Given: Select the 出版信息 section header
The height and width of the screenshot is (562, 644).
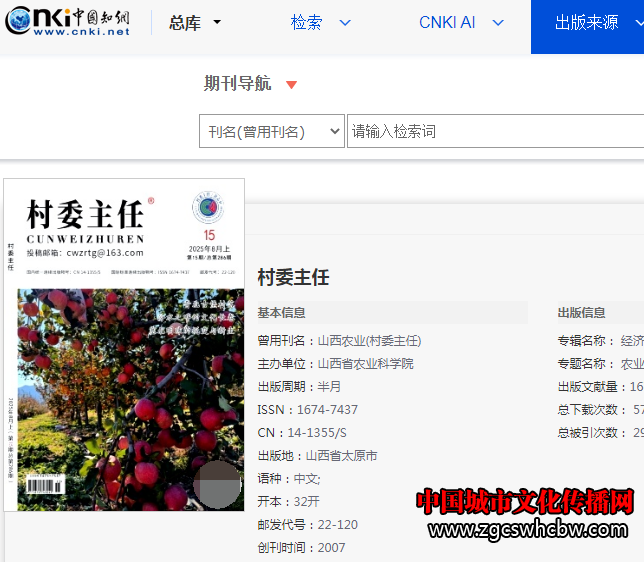Looking at the screenshot, I should click(x=581, y=313).
